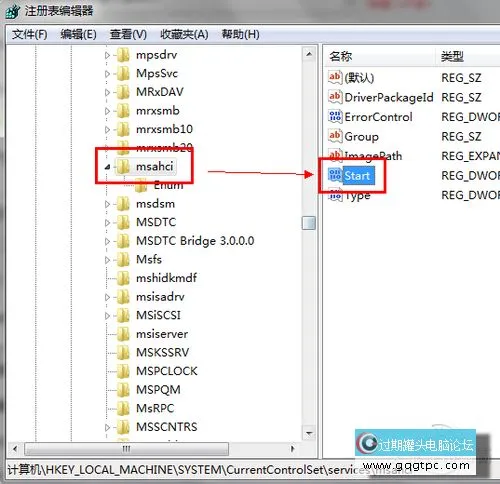Screen dimensions: 500x484
Task: Select the MsRPC tree entry label
Action: click(155, 408)
